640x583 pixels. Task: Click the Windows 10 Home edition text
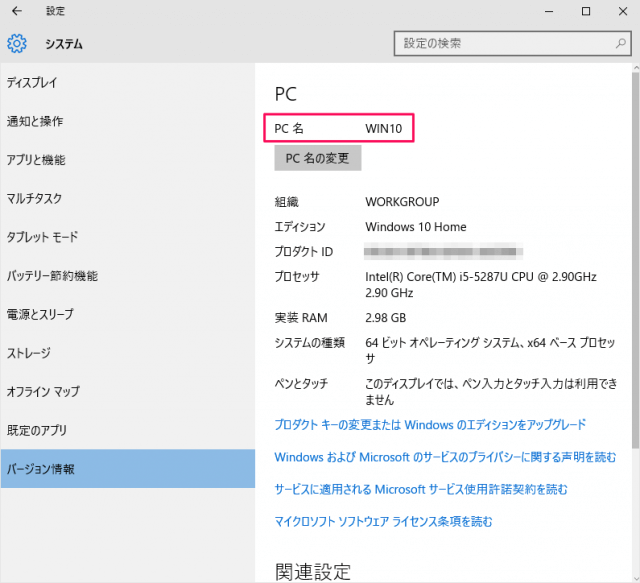coord(416,227)
